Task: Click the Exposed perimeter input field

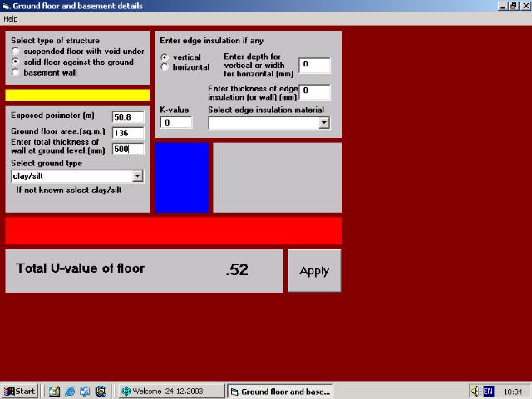Action: click(128, 117)
